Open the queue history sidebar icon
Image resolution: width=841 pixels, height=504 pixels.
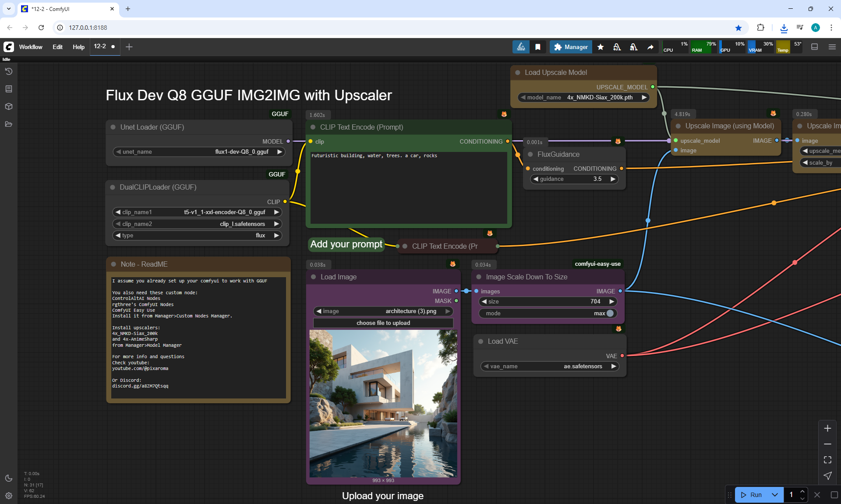pyautogui.click(x=8, y=71)
